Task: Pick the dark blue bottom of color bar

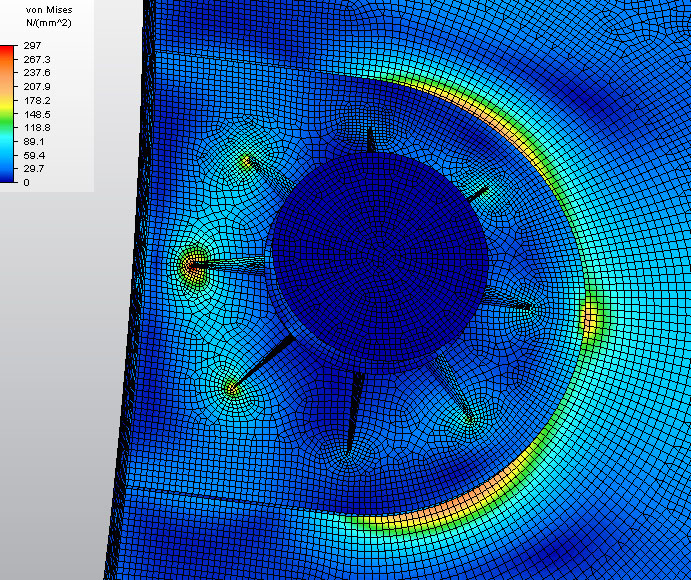Action: pos(8,180)
